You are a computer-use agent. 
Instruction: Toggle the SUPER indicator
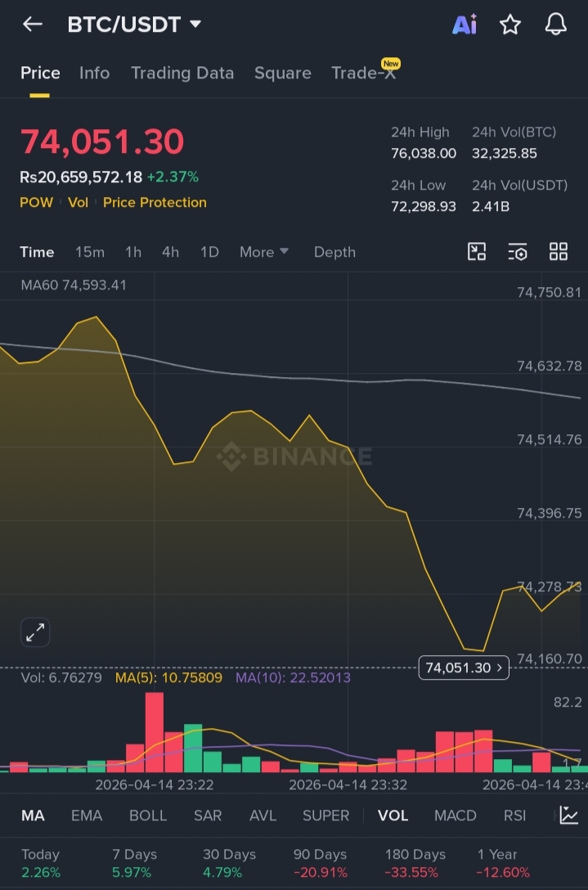click(325, 816)
